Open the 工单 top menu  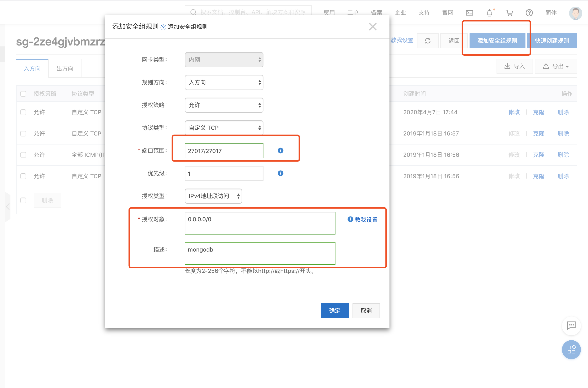pyautogui.click(x=353, y=13)
